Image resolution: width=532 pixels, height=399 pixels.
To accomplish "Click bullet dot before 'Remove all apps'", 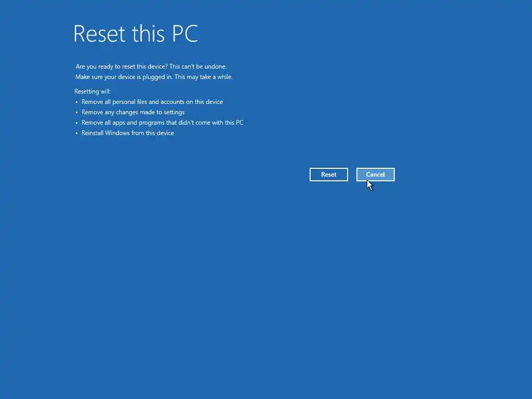I will tap(77, 123).
